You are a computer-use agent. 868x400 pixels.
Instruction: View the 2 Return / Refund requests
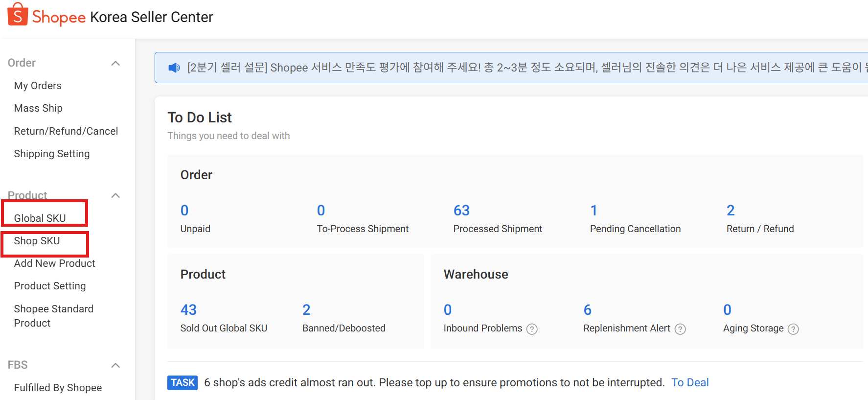coord(760,219)
